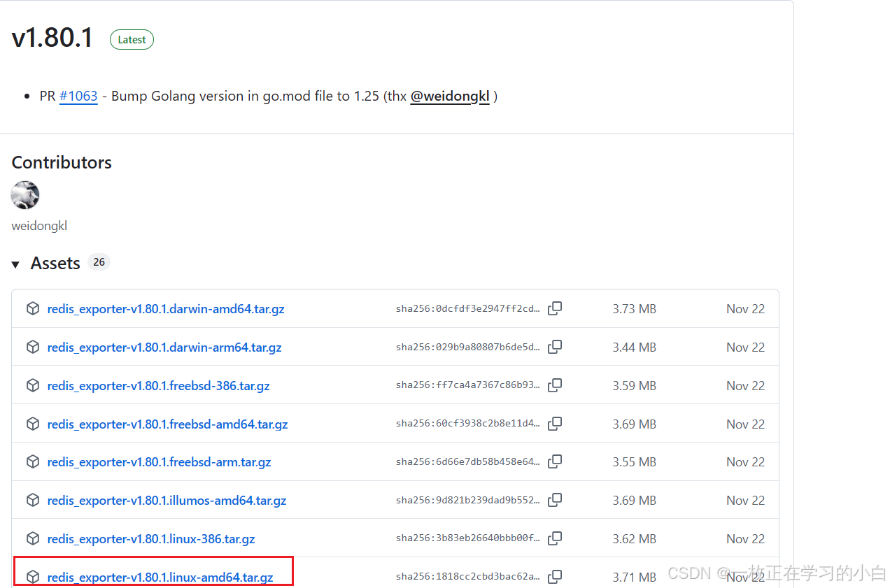890x588 pixels.
Task: Click the 3.73 MB size value
Action: tap(634, 308)
